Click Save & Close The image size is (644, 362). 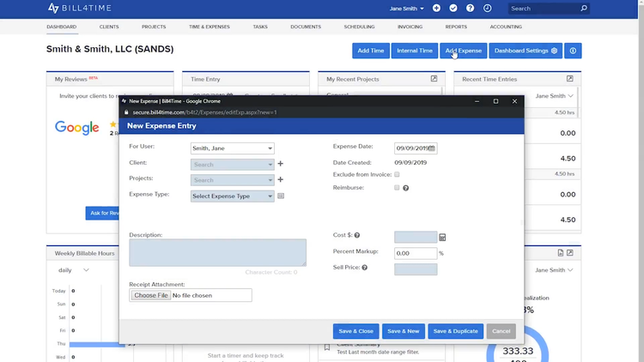coord(356,331)
